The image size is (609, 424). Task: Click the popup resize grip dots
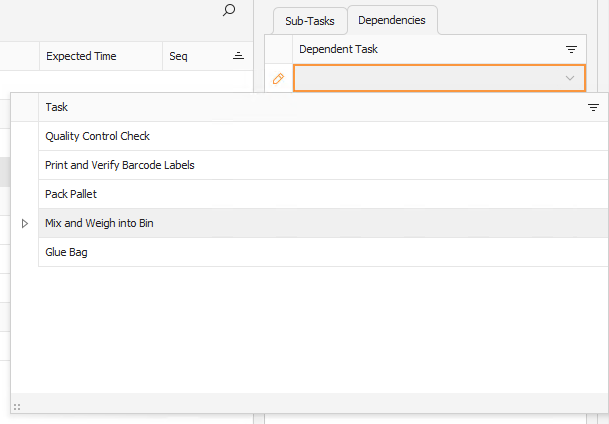[x=17, y=407]
